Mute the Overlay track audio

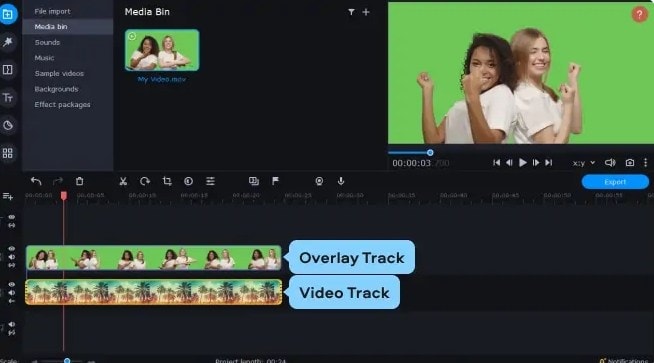(12, 257)
